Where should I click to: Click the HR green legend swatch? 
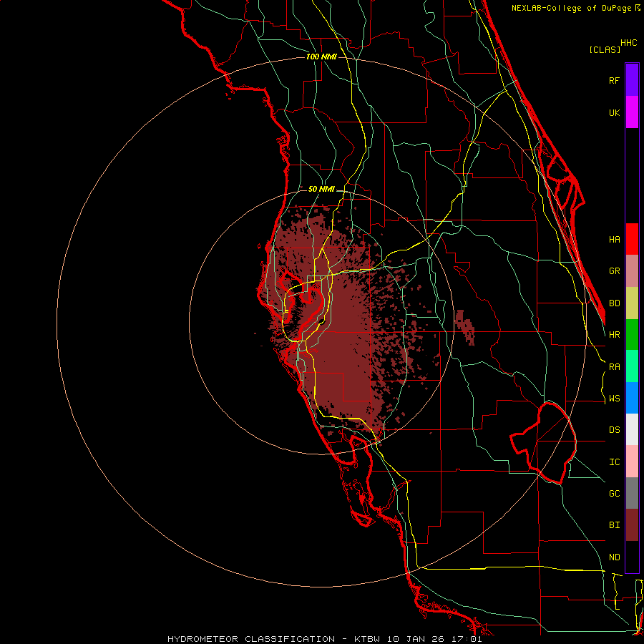pos(632,334)
